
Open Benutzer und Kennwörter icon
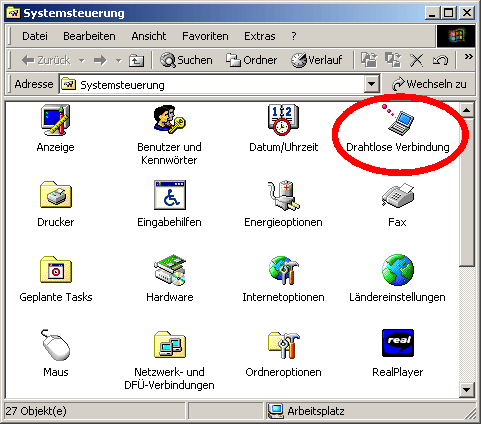[169, 119]
